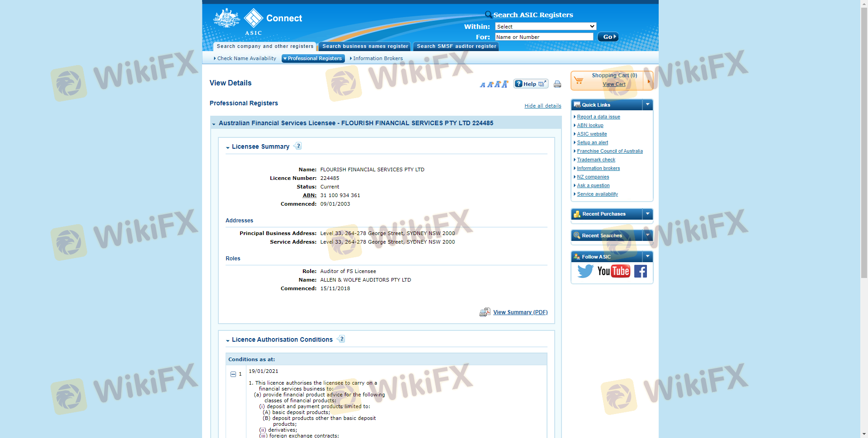Set the largest text size icon
This screenshot has width=868, height=438.
pyautogui.click(x=505, y=84)
